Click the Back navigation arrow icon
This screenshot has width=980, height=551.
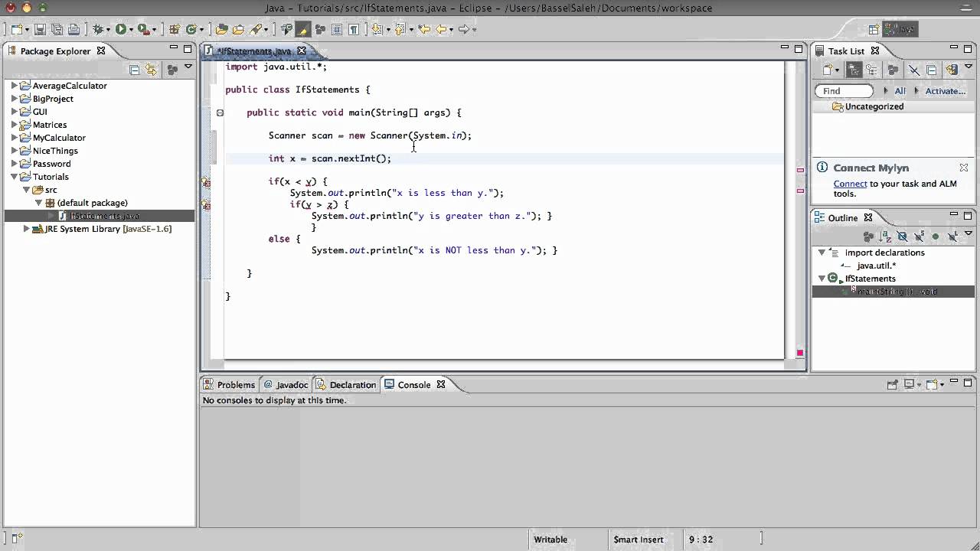(x=441, y=29)
